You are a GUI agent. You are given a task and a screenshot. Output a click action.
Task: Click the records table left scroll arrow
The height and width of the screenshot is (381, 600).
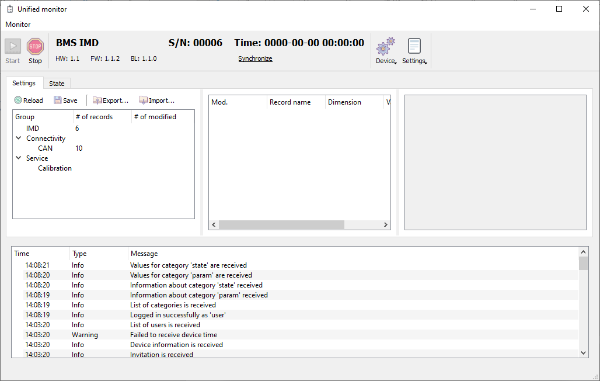214,225
